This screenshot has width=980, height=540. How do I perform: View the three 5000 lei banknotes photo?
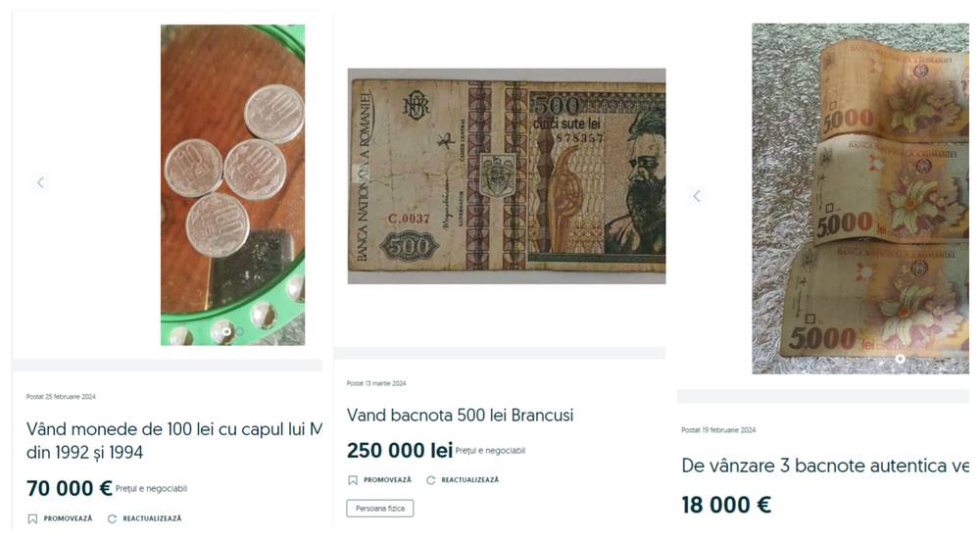[859, 198]
